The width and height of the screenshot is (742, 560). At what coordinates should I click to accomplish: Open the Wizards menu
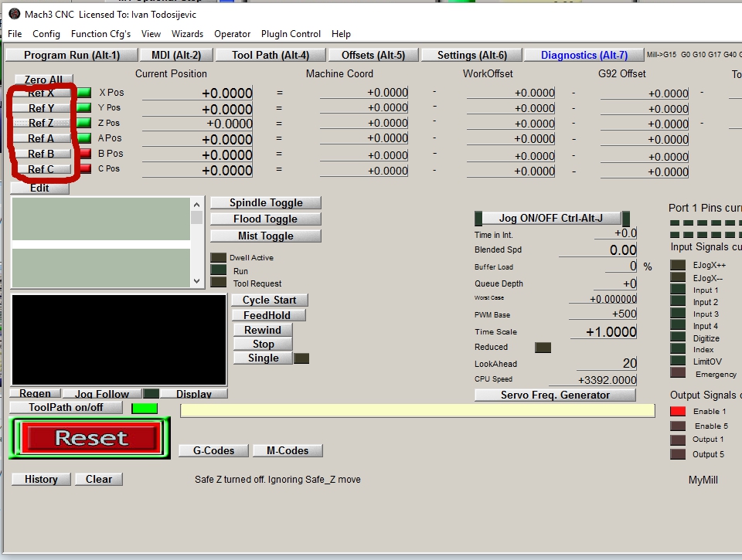[187, 33]
